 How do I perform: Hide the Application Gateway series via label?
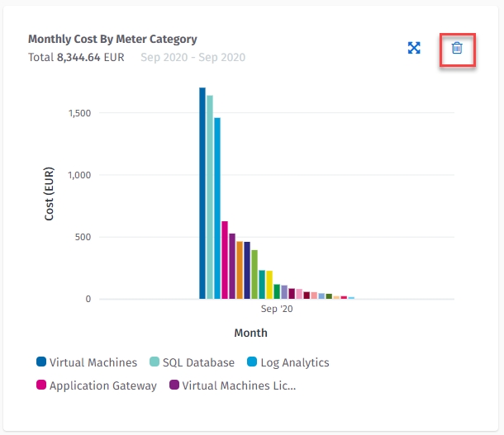(102, 385)
